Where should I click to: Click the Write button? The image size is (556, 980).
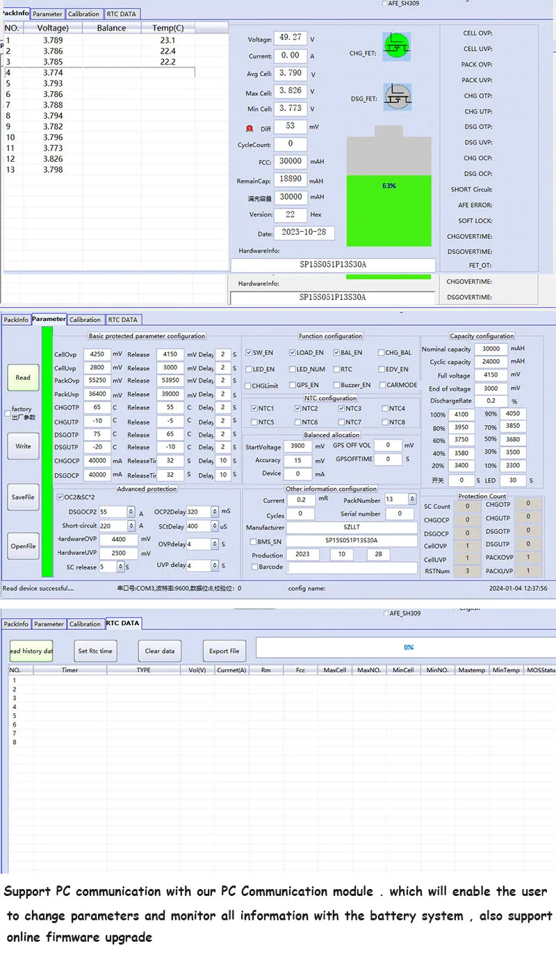(x=23, y=447)
